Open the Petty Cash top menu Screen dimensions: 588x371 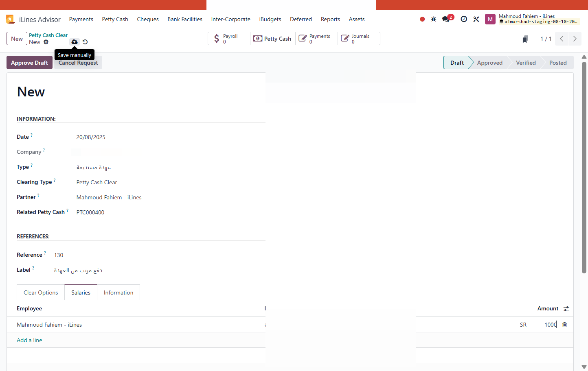(x=115, y=19)
